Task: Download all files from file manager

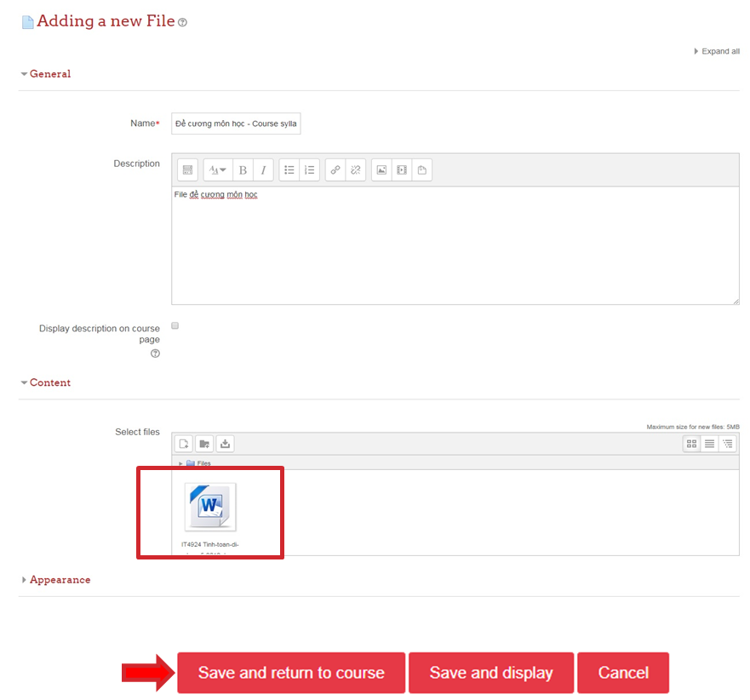Action: click(x=225, y=444)
